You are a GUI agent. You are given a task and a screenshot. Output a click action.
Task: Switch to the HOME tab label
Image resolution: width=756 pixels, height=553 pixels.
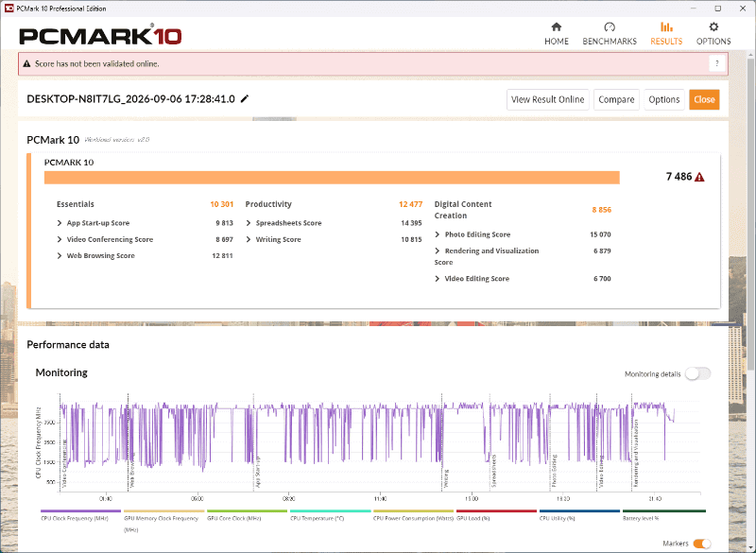click(557, 42)
